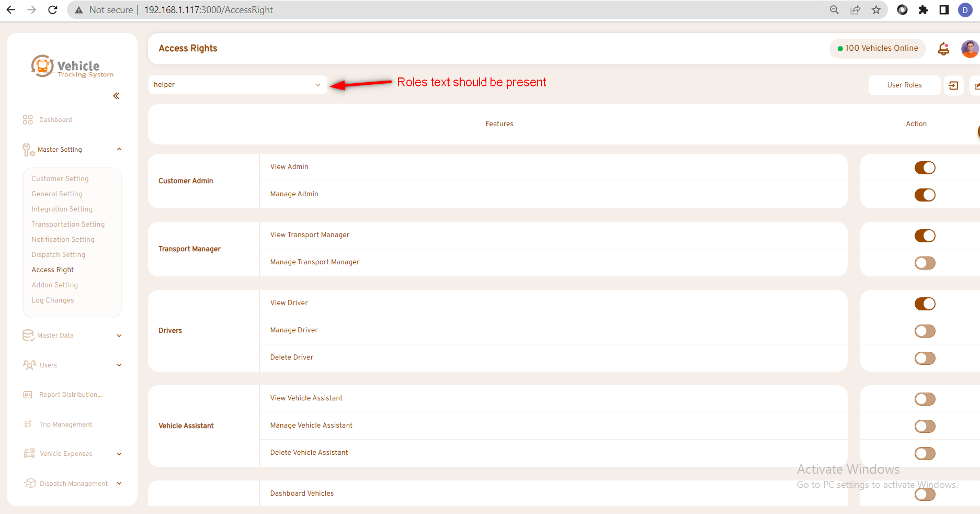980x514 pixels.
Task: Go to Log Changes page
Action: tap(53, 300)
